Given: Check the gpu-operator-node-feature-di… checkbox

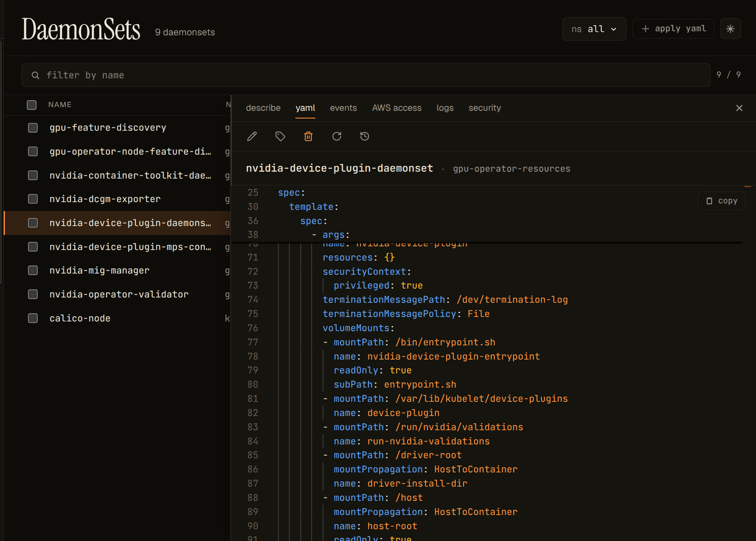Looking at the screenshot, I should coord(33,151).
